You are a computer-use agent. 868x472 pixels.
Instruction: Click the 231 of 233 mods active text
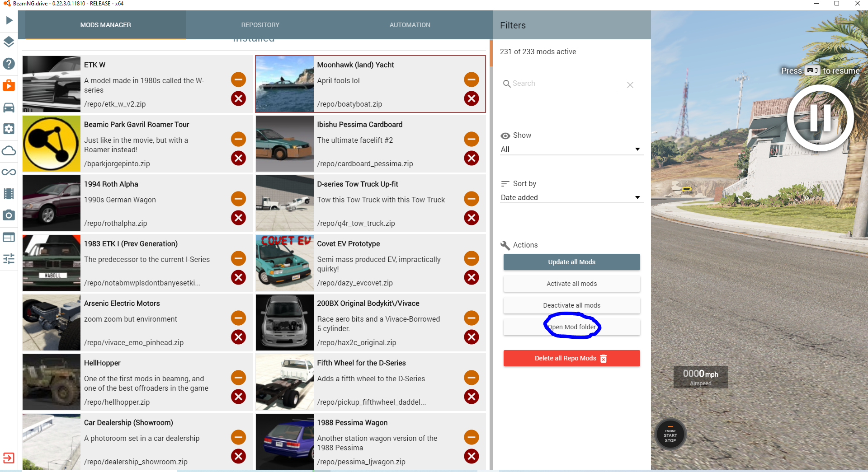point(538,51)
